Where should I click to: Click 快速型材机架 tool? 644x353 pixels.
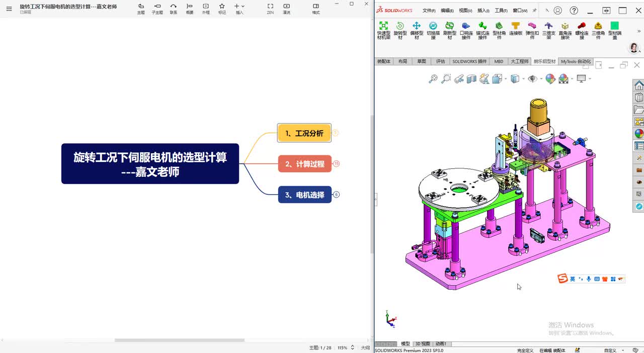(x=383, y=30)
